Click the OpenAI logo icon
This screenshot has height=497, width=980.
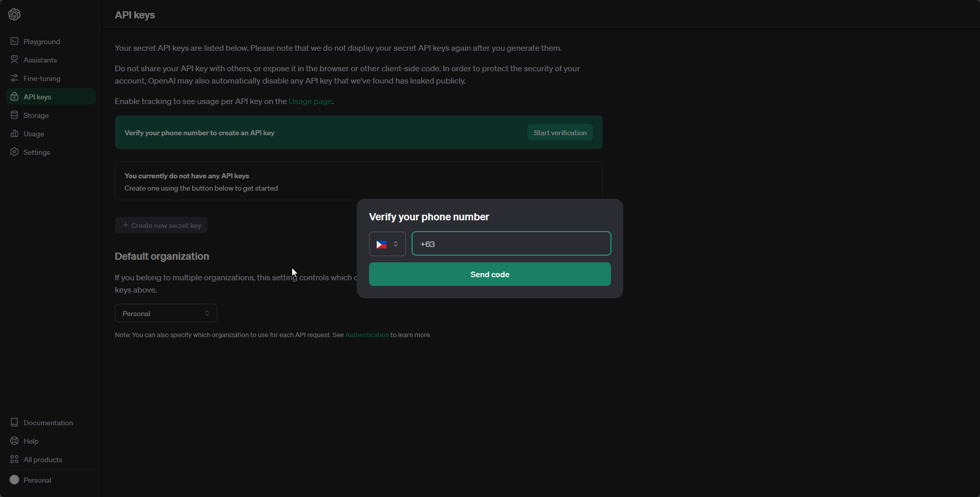(14, 14)
